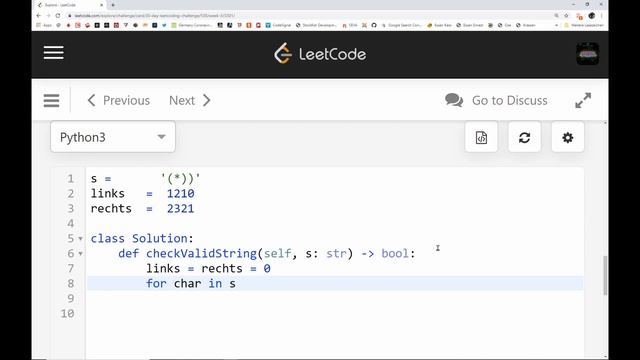Click the Chrome profile avatar in toolbar
This screenshot has width=640, height=360.
coord(591,16)
